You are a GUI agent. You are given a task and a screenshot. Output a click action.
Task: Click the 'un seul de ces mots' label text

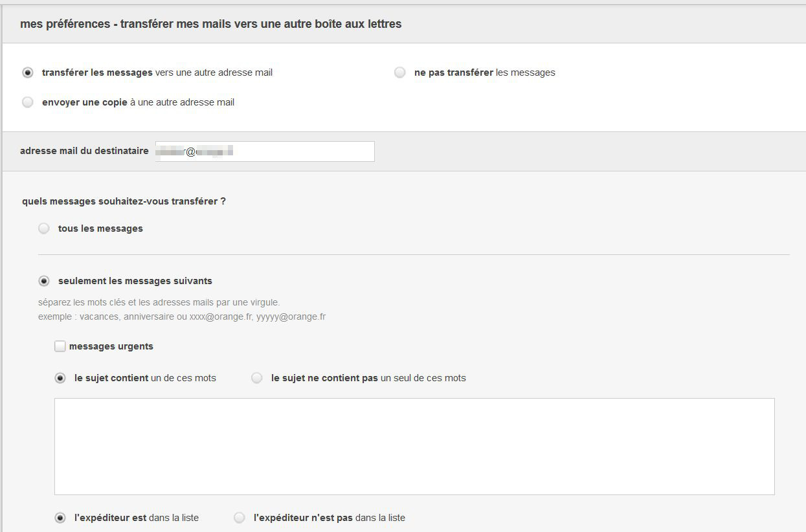(423, 378)
